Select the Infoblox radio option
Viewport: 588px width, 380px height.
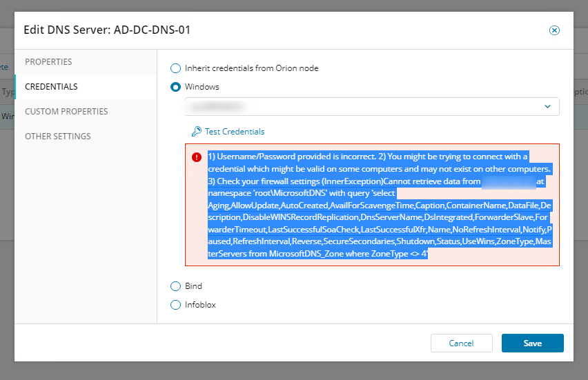(x=175, y=305)
